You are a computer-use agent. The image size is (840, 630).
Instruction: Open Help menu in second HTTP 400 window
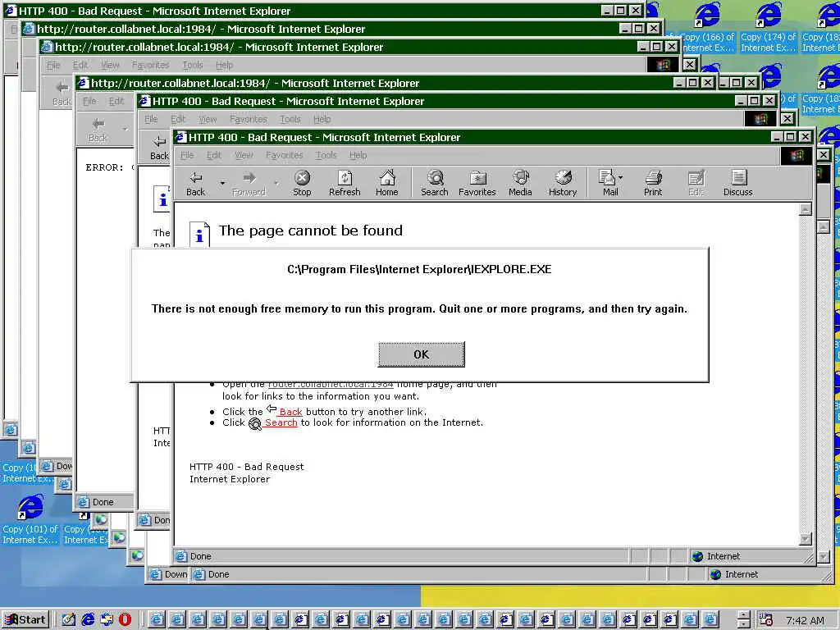(322, 120)
